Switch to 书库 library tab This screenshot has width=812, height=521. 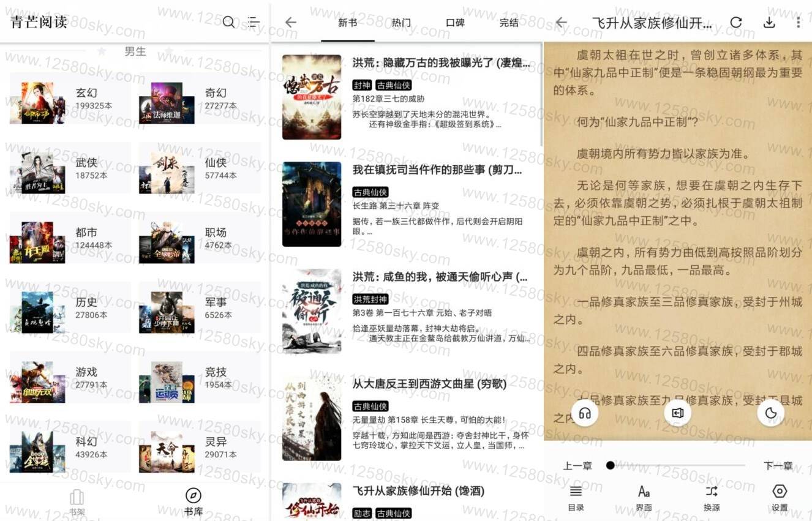[x=194, y=503]
